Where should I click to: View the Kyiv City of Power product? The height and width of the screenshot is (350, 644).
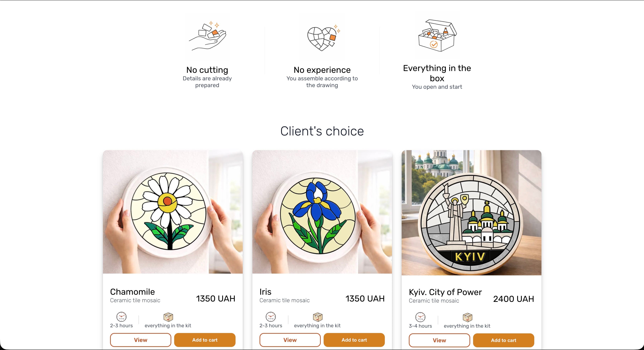[439, 340]
